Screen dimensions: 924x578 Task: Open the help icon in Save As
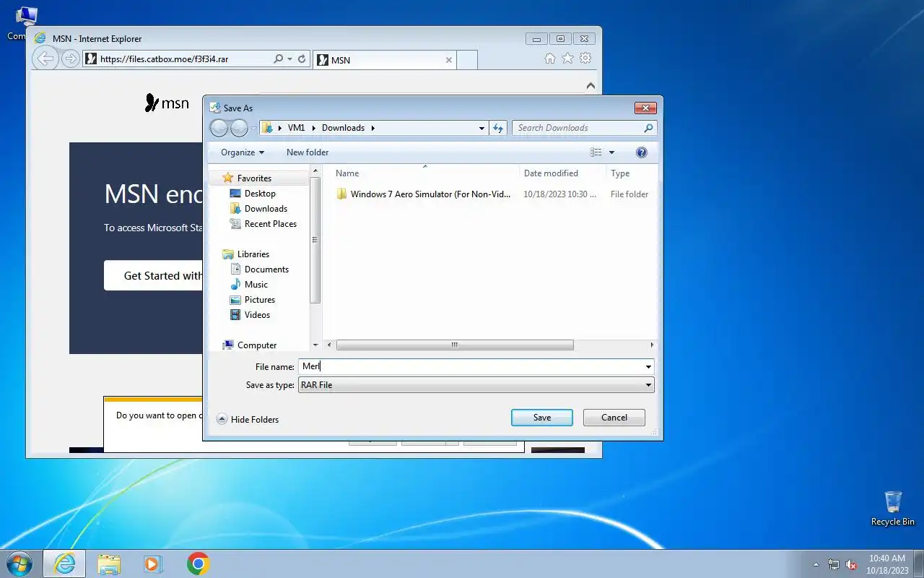[x=642, y=152]
